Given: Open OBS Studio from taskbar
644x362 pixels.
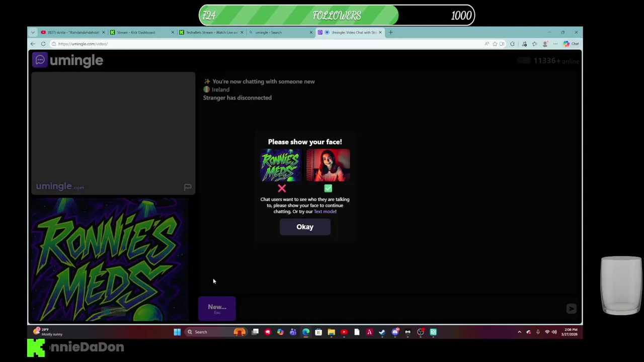Looking at the screenshot, I should [x=420, y=332].
